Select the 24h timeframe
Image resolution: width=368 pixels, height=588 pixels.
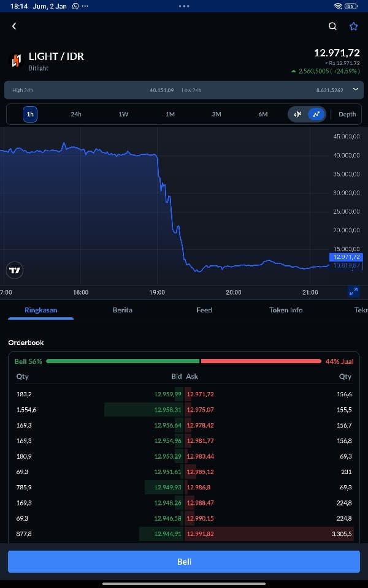(x=76, y=114)
